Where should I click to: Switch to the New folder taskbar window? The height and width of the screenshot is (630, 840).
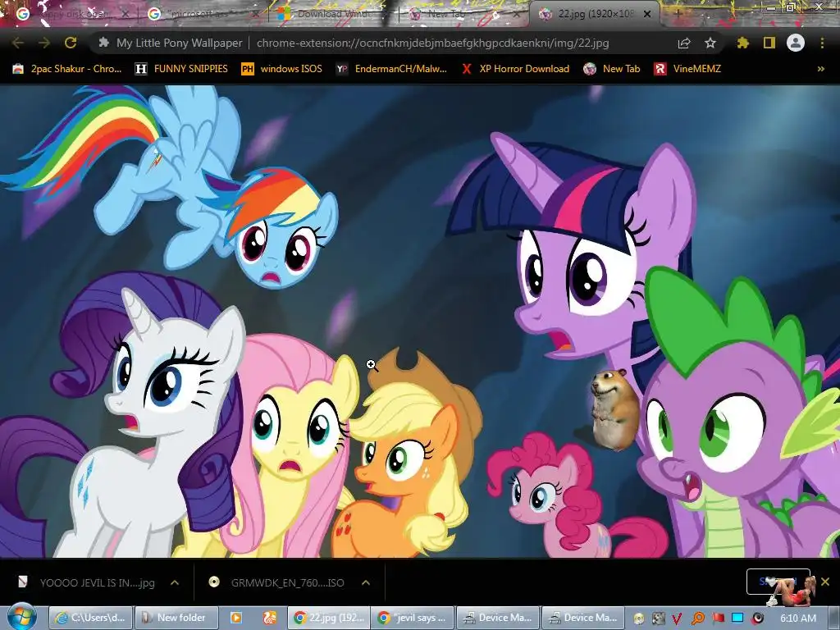176,618
